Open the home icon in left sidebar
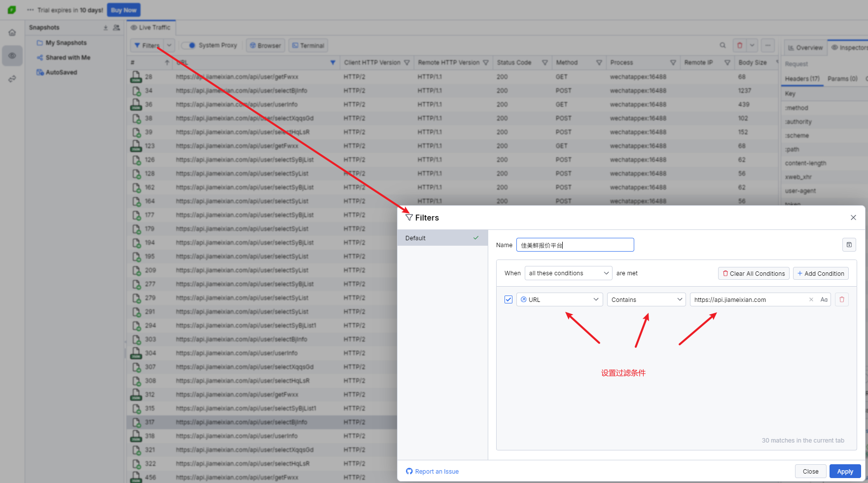This screenshot has height=483, width=868. pos(12,33)
